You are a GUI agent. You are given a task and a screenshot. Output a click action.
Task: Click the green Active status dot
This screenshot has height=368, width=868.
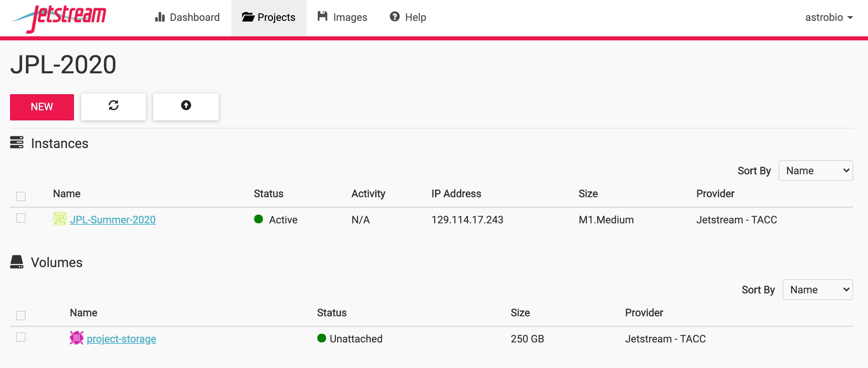point(259,219)
